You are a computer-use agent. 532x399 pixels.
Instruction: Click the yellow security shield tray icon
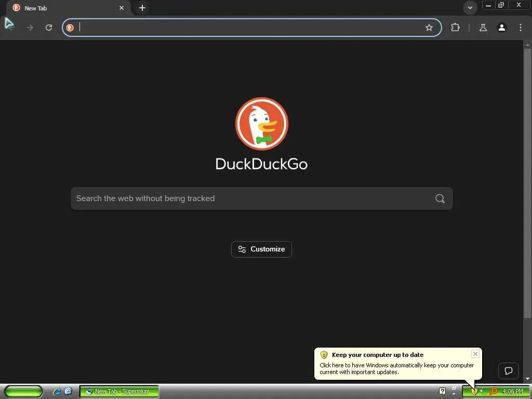(x=474, y=392)
